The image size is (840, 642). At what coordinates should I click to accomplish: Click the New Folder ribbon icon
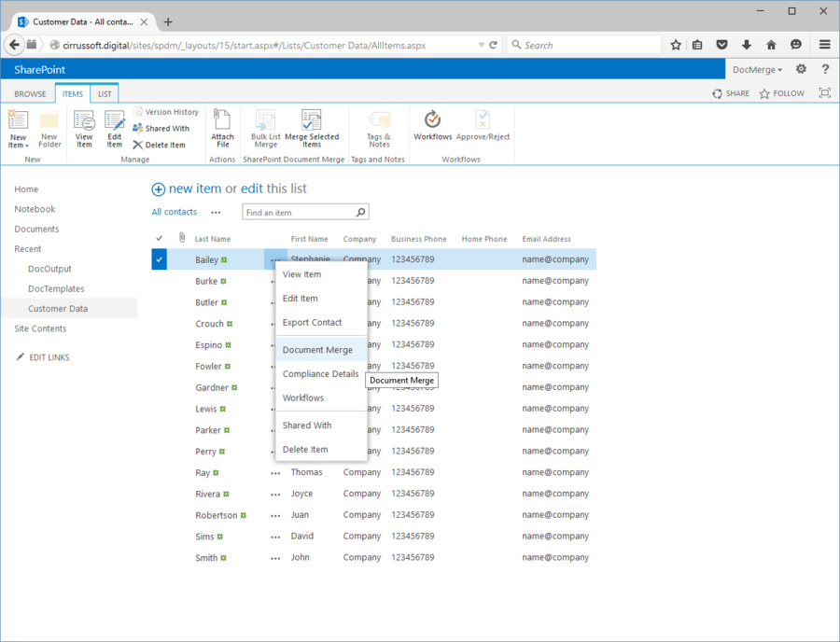(49, 120)
